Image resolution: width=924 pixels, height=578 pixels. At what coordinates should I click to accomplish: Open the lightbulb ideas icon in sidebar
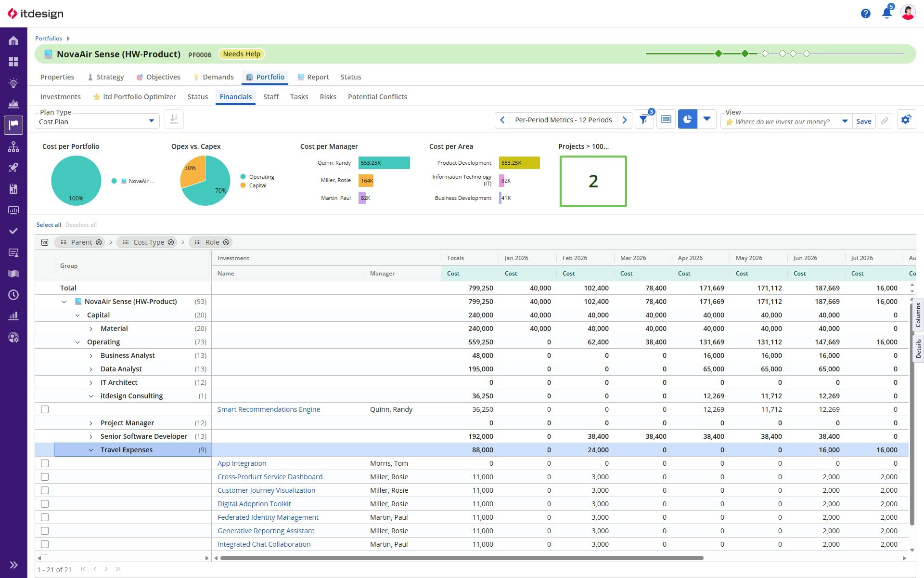pos(13,83)
